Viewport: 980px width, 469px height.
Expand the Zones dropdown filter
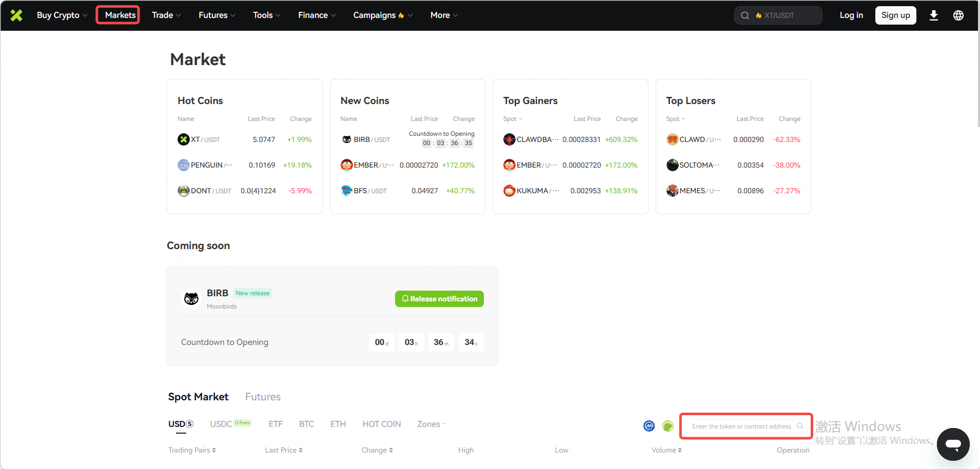[431, 424]
